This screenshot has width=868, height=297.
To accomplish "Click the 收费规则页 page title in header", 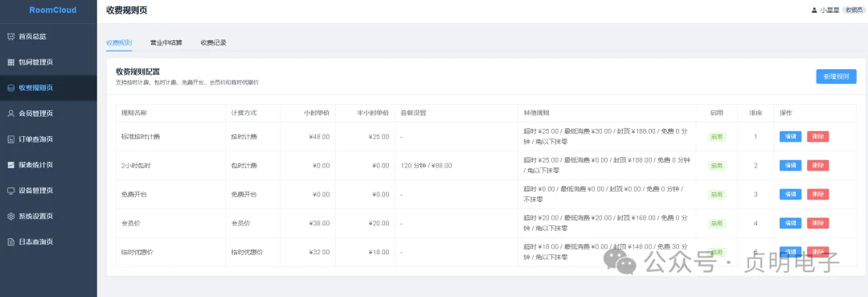I will pyautogui.click(x=127, y=10).
